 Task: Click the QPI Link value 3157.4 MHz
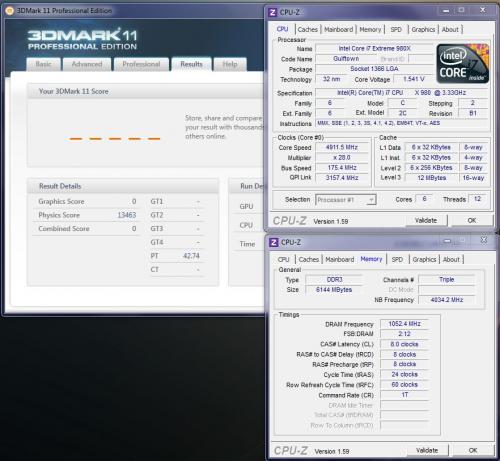pyautogui.click(x=342, y=178)
